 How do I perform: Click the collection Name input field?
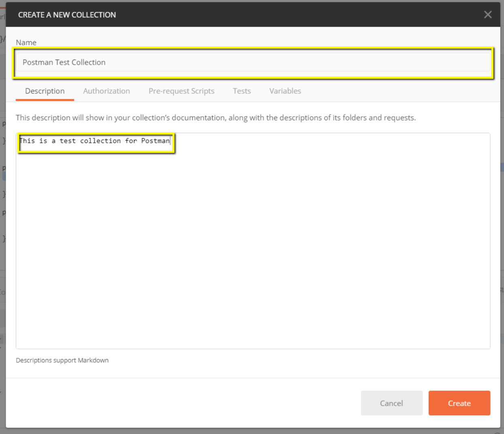pos(253,62)
